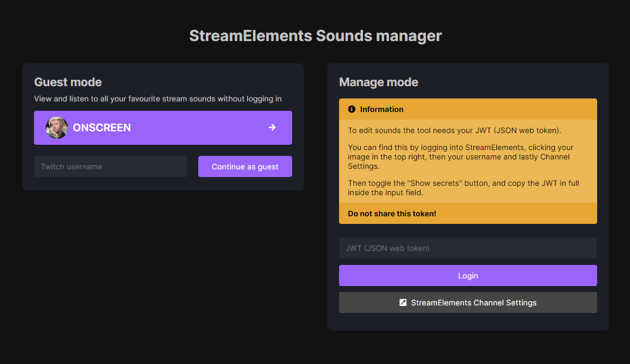Focus the JWT token input field
630x364 pixels.
click(468, 247)
